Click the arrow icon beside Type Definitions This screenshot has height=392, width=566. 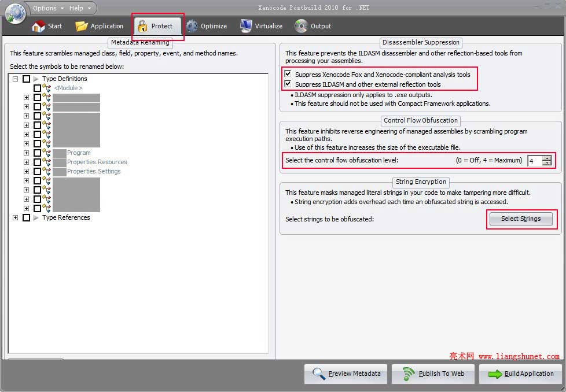click(x=36, y=79)
